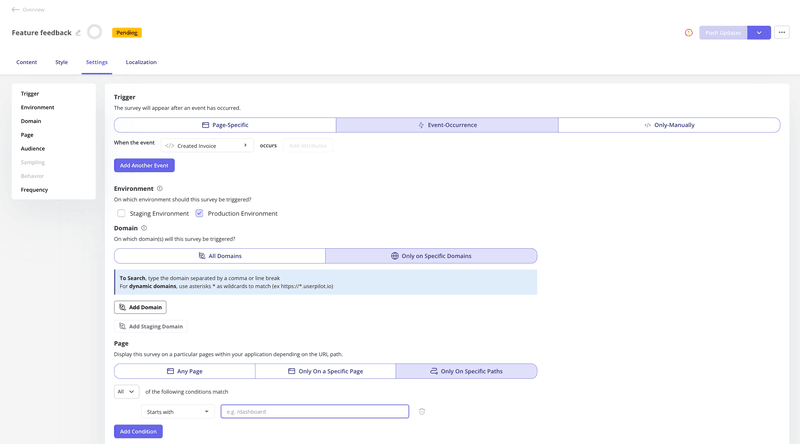Jump to Trigger section in sidebar
This screenshot has height=444, width=800.
[x=30, y=94]
